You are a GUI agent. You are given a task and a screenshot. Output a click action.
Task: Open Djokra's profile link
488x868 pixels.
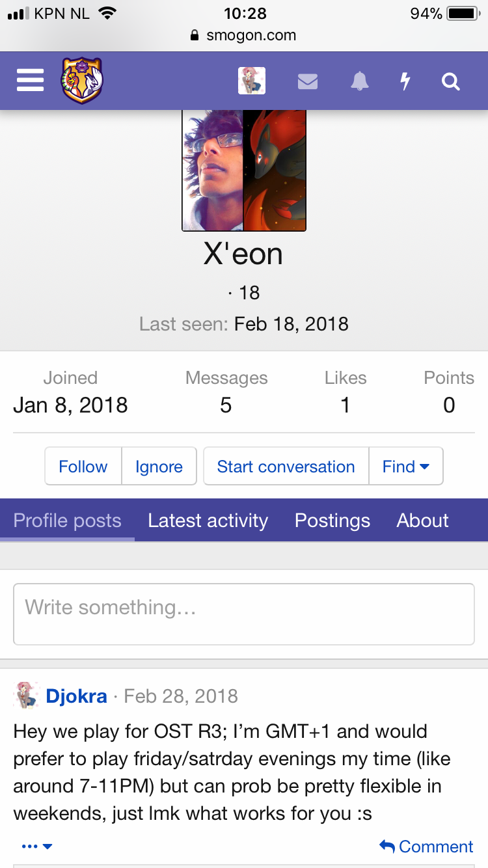coord(76,696)
